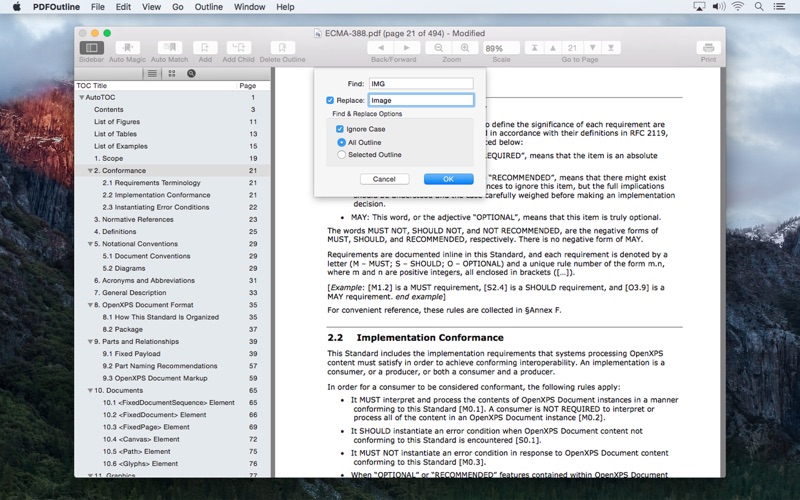Select 2.1 Requirements Terminology row
The height and width of the screenshot is (500, 800).
point(172,183)
